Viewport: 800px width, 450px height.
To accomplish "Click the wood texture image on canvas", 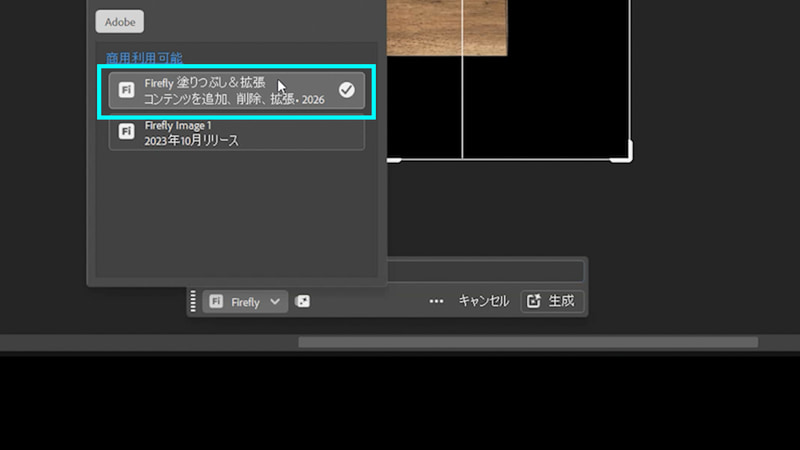I will pos(447,28).
